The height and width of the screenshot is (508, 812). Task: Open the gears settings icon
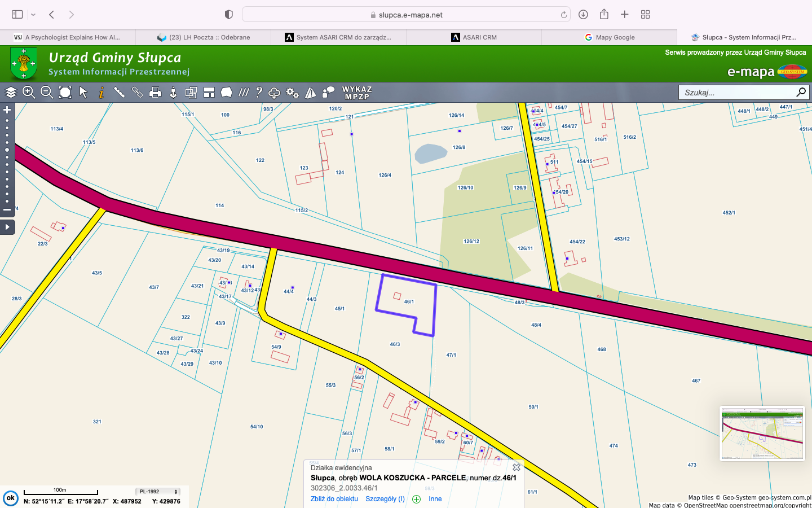tap(292, 93)
